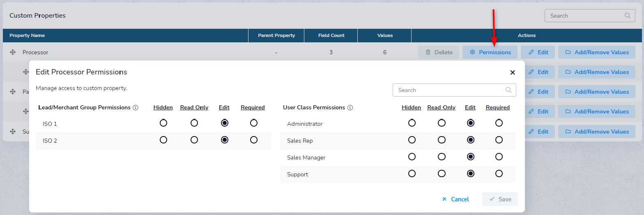The height and width of the screenshot is (215, 644).
Task: Select Edit permission for Sales Rep
Action: pyautogui.click(x=471, y=140)
